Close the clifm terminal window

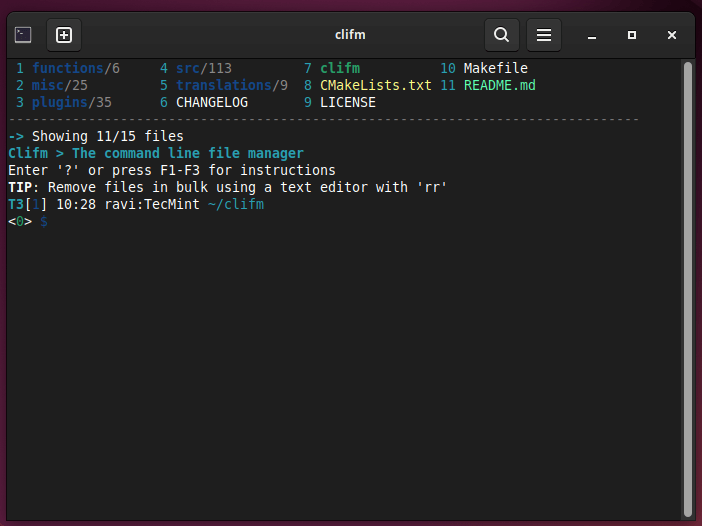pyautogui.click(x=671, y=35)
